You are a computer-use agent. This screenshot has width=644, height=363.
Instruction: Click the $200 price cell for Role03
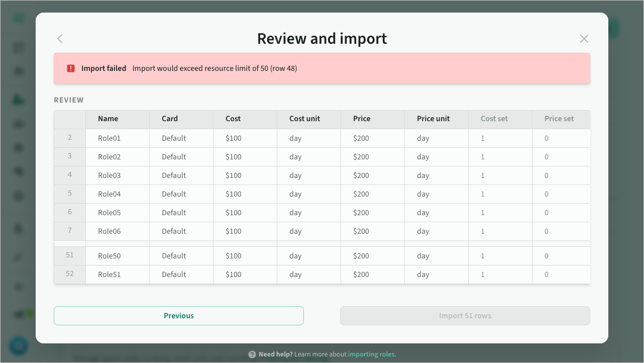tap(361, 175)
